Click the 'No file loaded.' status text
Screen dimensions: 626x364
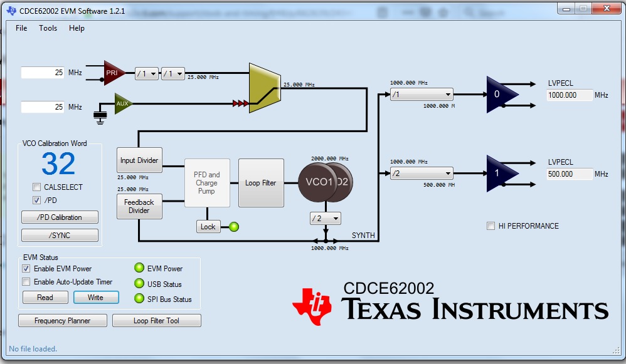(33, 349)
